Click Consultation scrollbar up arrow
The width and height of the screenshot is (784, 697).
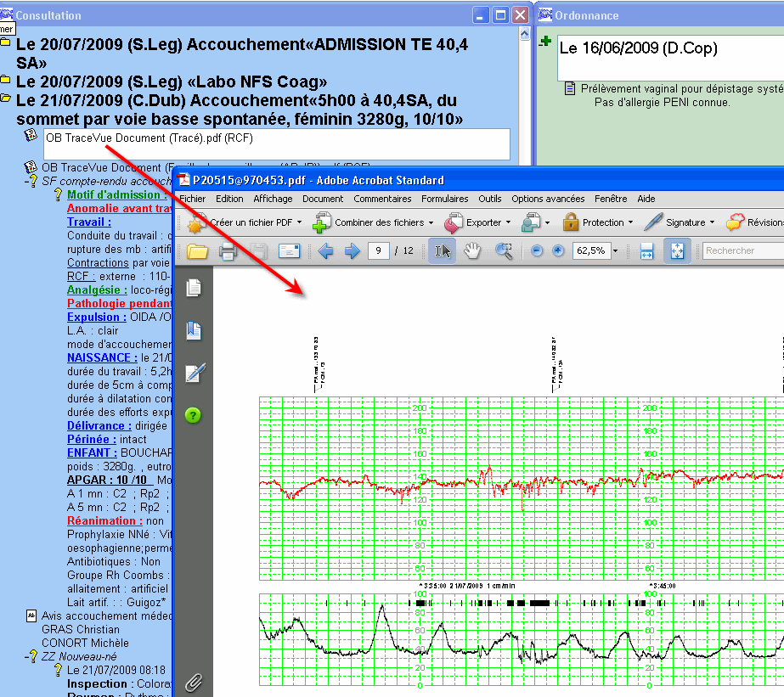524,34
